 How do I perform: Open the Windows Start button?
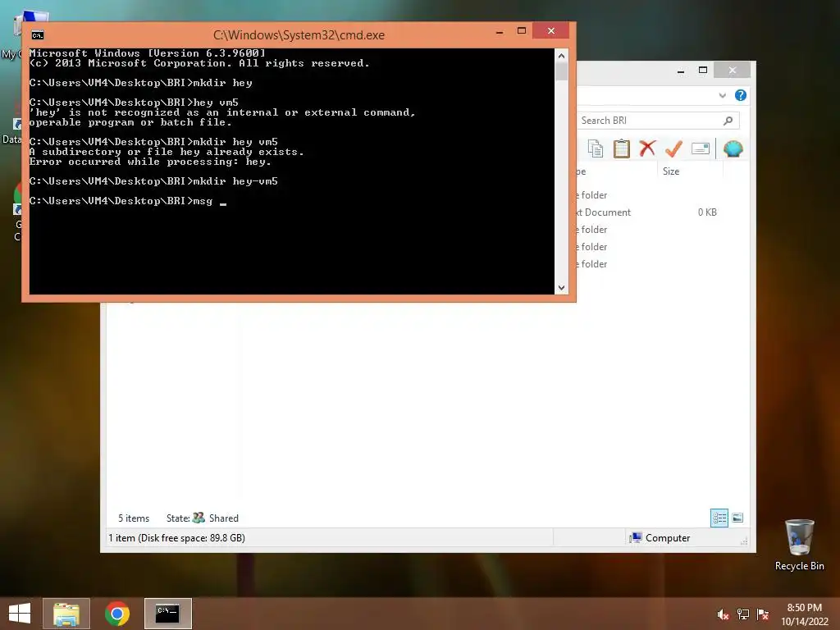coord(20,614)
